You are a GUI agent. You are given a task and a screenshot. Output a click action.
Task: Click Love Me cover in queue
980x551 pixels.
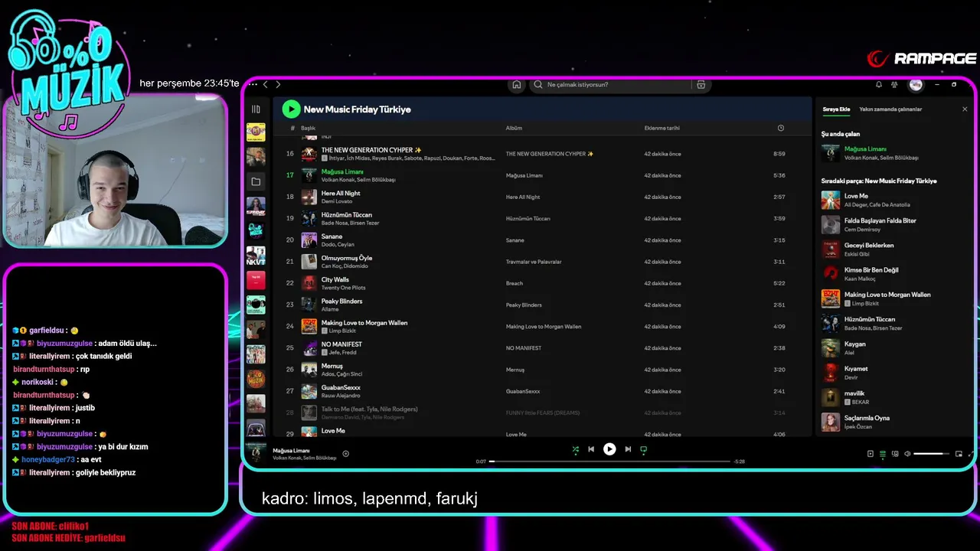[831, 200]
